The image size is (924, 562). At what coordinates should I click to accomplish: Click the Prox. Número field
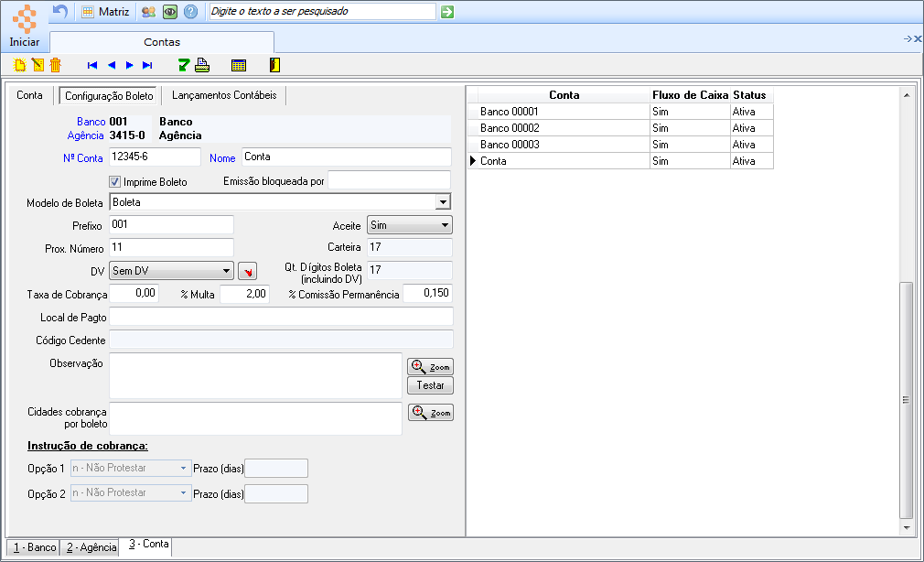tap(171, 248)
